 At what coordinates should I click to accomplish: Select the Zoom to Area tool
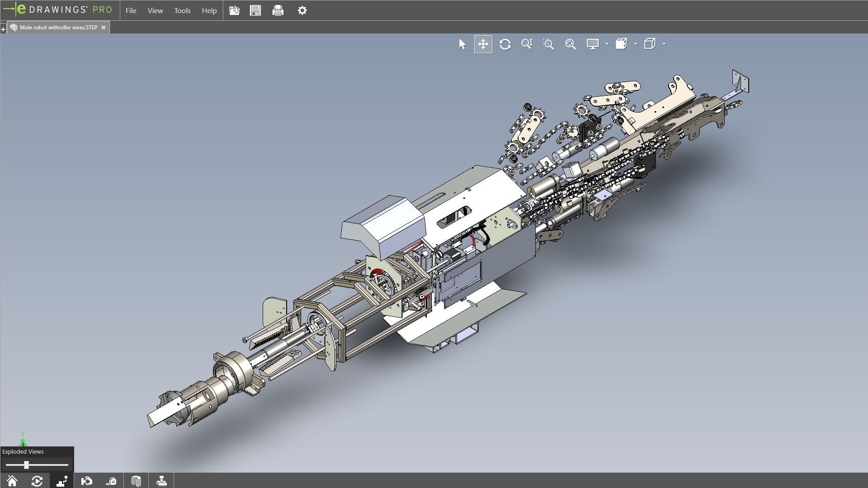[548, 44]
